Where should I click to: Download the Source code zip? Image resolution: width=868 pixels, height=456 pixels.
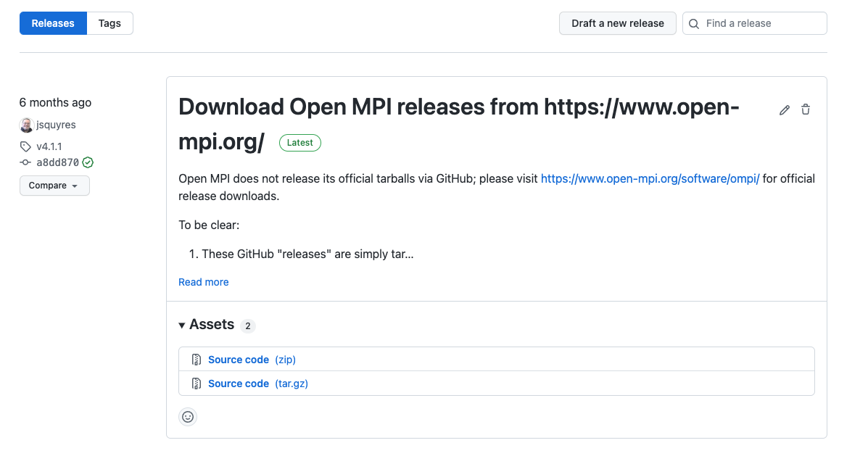click(x=239, y=360)
